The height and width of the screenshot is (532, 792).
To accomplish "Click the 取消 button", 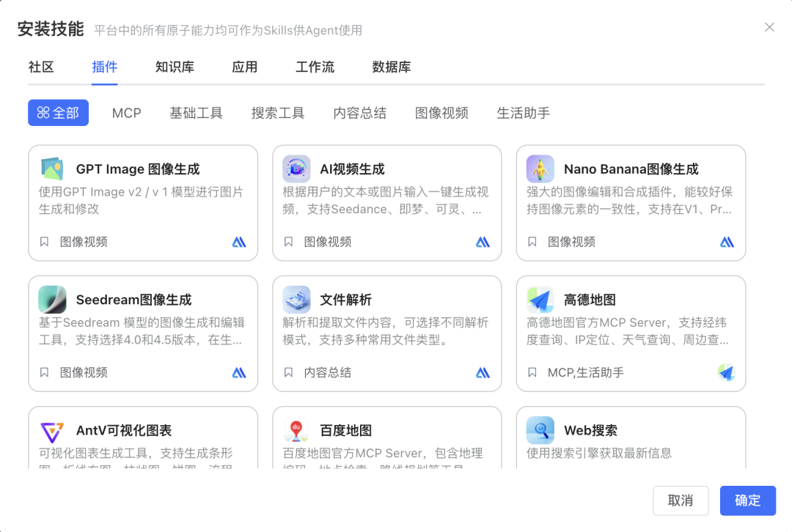I will (681, 500).
